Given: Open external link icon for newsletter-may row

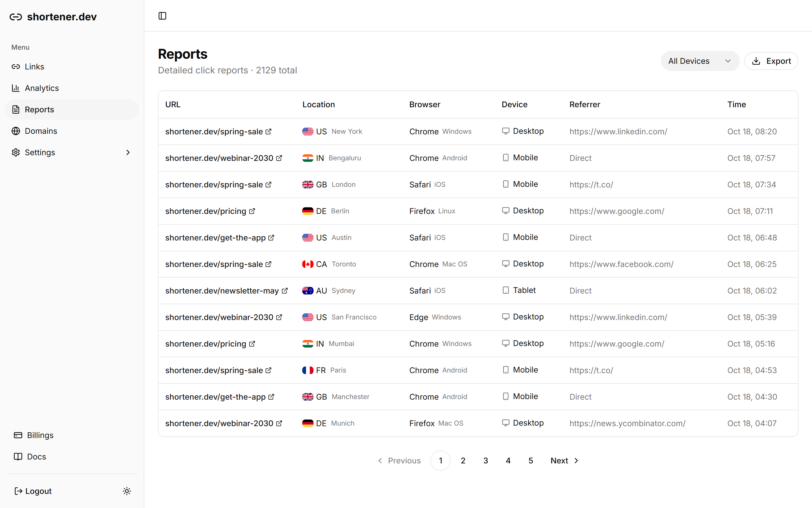Looking at the screenshot, I should (284, 291).
